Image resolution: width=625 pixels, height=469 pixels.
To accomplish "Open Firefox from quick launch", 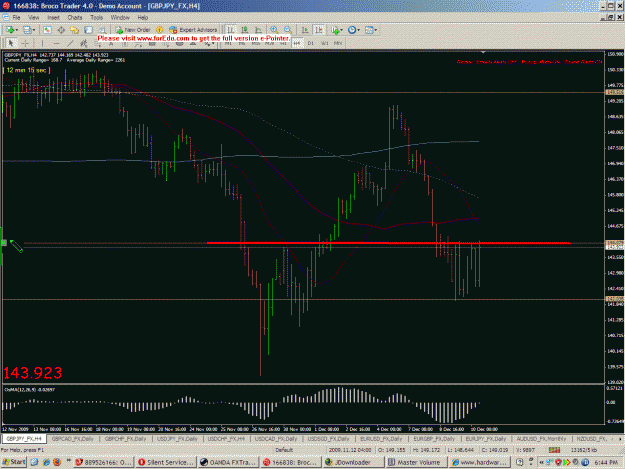I will point(57,462).
